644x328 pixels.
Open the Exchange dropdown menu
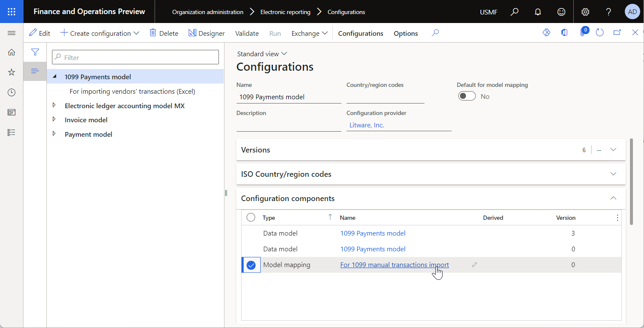pos(310,33)
